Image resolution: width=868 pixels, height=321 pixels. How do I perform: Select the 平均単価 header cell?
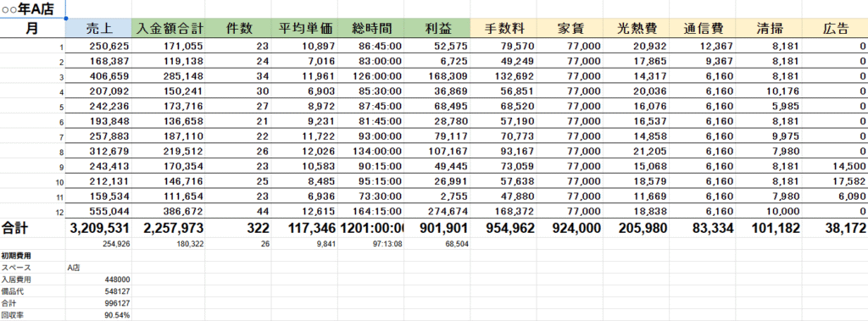coord(304,29)
